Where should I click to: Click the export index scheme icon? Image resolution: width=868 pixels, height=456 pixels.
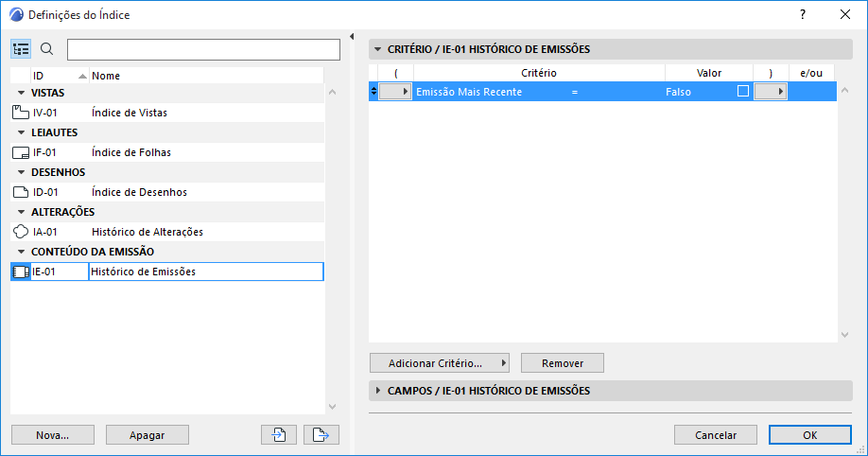322,435
